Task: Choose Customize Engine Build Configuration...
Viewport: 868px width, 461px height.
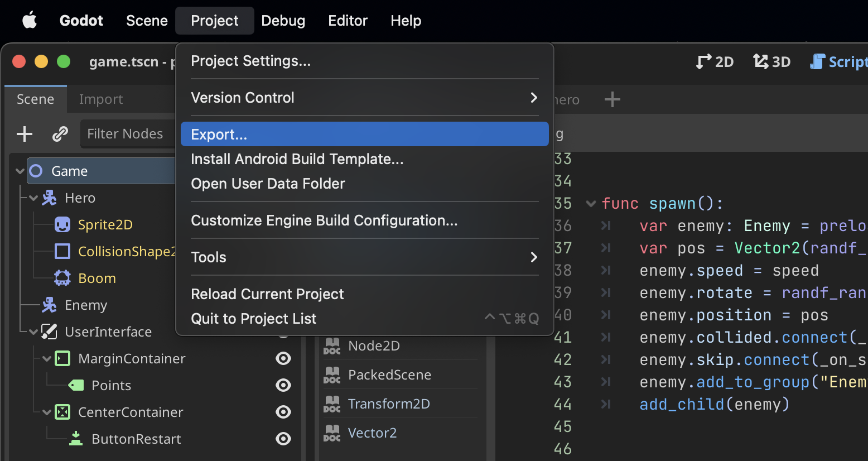Action: pos(365,220)
